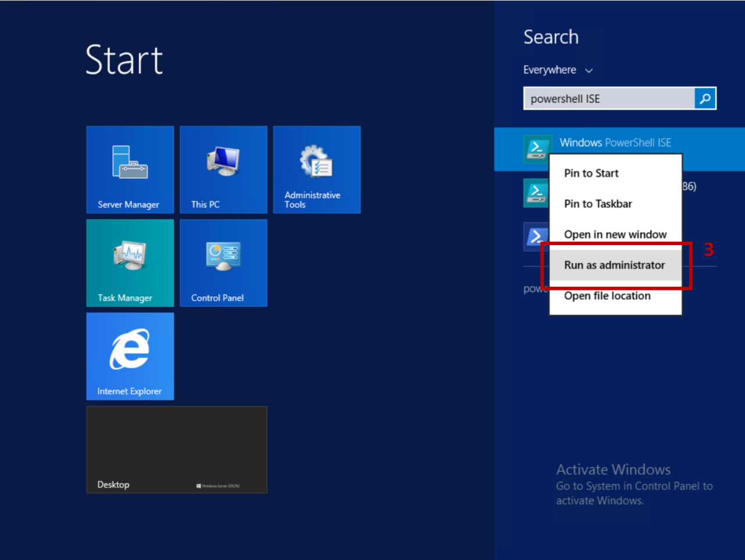Viewport: 745px width, 560px height.
Task: Launch the Task Manager tile
Action: [130, 263]
